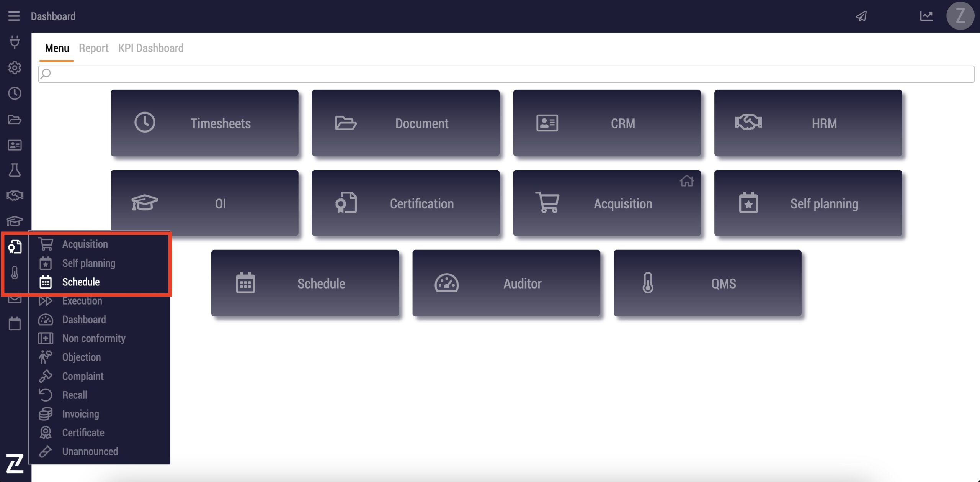Switch to the KPI Dashboard tab
This screenshot has width=980, height=482.
tap(150, 48)
